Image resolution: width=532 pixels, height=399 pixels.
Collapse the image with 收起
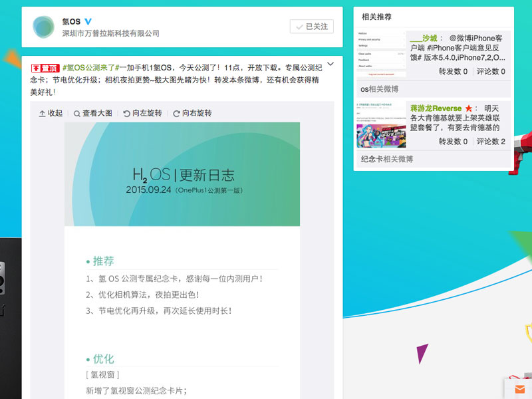click(51, 113)
